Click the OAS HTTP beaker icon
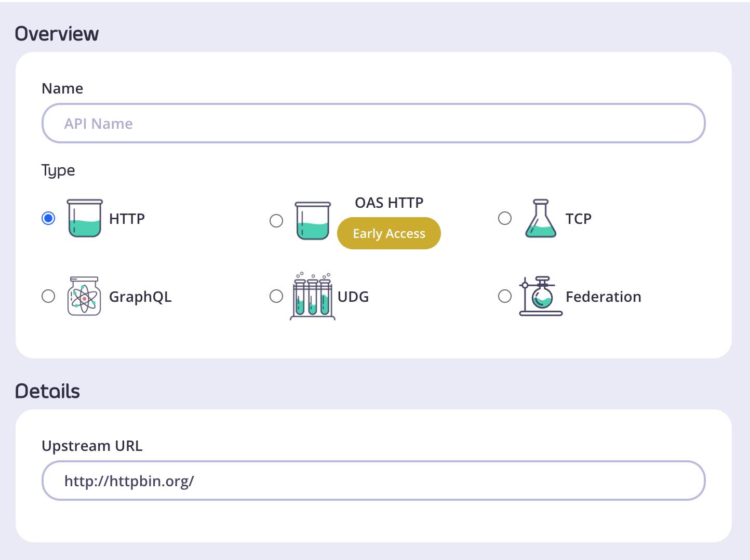 [x=312, y=220]
